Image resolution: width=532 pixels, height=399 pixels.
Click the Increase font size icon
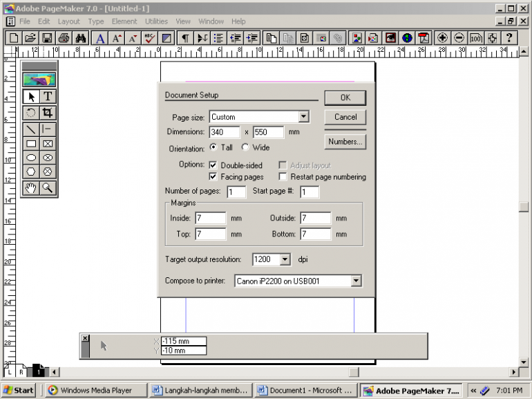coord(116,38)
